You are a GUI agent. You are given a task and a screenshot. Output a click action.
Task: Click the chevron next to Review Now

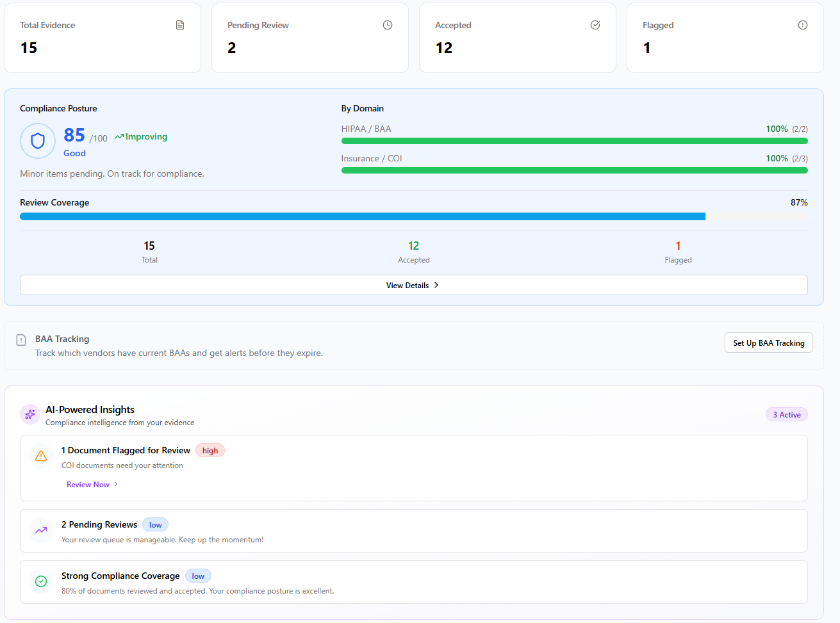(x=116, y=485)
